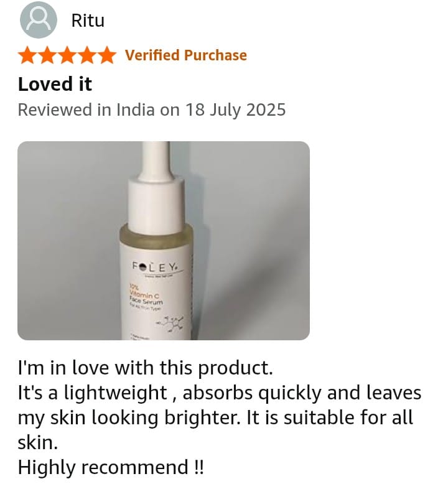Click the fourth orange rating star

[87, 55]
